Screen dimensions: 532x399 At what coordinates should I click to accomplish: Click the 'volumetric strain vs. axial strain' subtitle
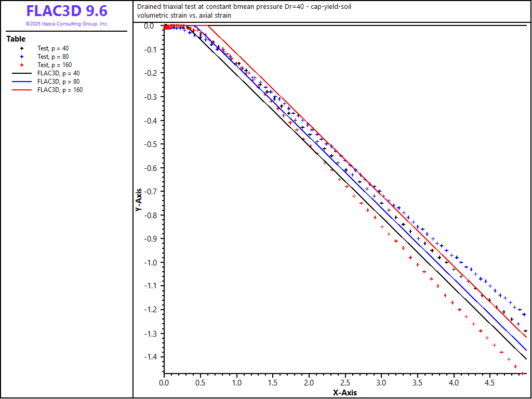184,16
